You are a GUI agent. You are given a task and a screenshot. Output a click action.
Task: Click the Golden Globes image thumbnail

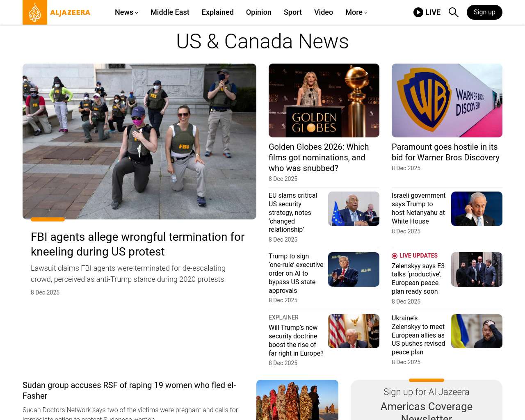324,100
